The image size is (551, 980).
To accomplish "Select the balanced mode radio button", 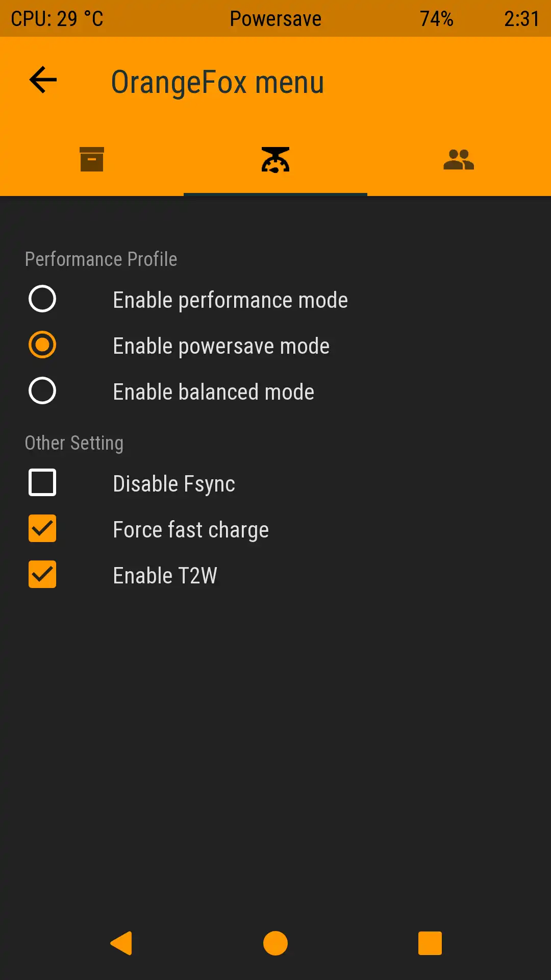I will pyautogui.click(x=42, y=391).
